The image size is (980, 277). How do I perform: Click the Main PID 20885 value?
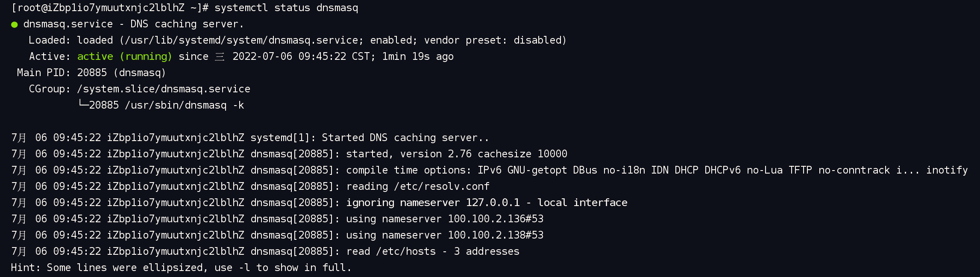92,73
